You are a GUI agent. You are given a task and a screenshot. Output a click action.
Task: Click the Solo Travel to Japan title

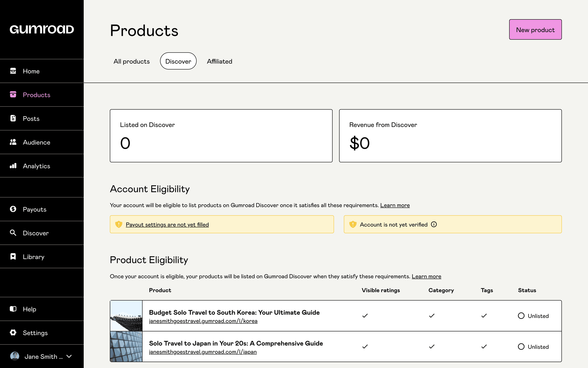236,343
